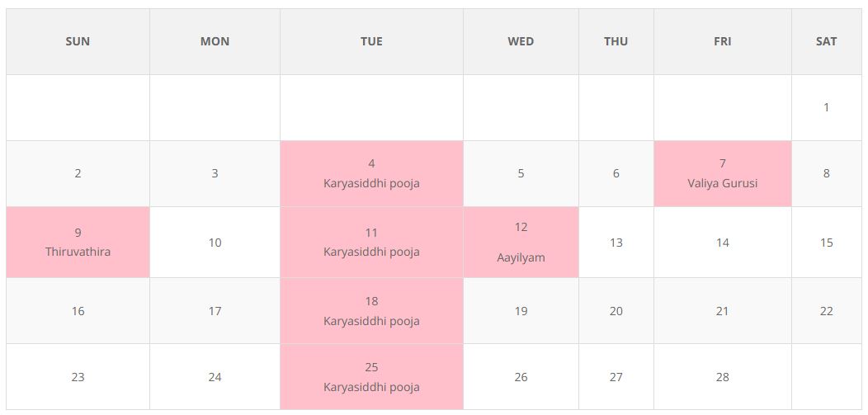Image resolution: width=868 pixels, height=415 pixels.
Task: Open the Valiya Gurusi event on 7
Action: 722,183
